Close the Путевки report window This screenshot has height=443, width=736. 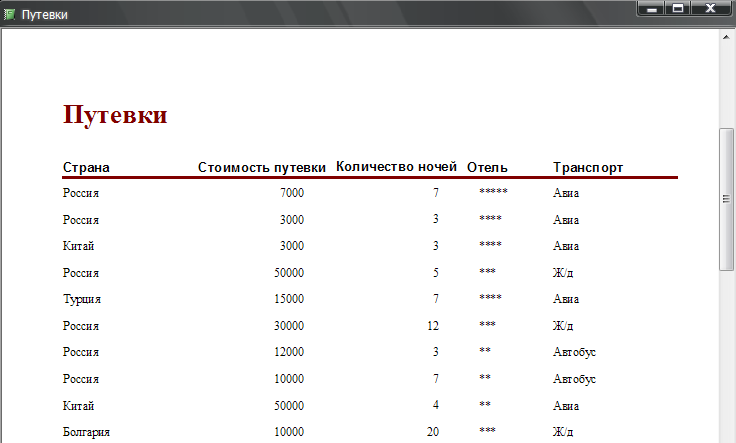(x=710, y=9)
